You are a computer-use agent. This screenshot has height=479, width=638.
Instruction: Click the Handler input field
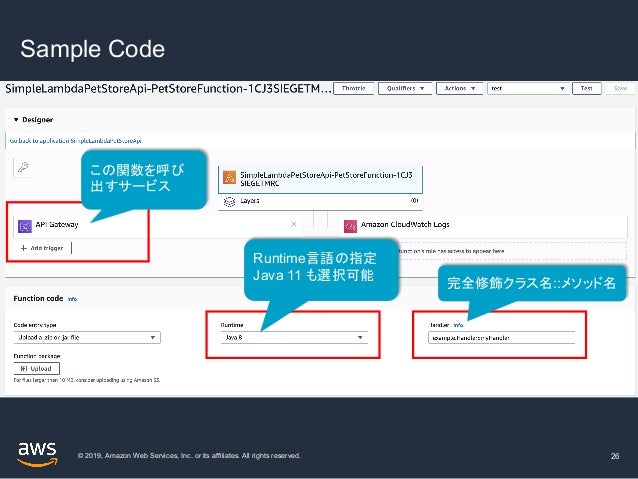coord(501,338)
